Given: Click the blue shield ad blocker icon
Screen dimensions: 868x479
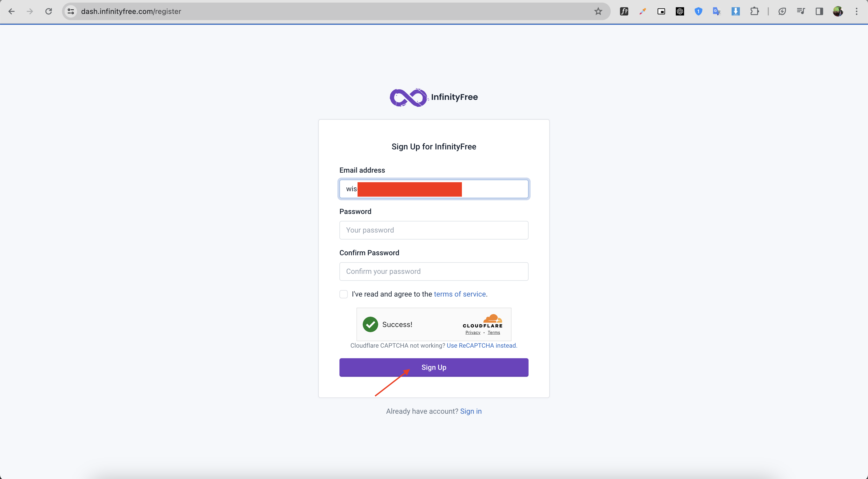Looking at the screenshot, I should pos(698,11).
